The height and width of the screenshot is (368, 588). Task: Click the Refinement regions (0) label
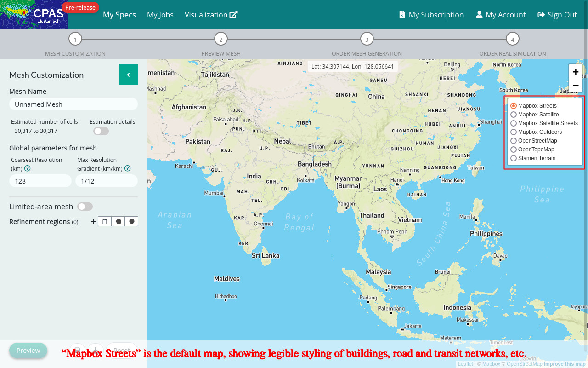pos(44,221)
